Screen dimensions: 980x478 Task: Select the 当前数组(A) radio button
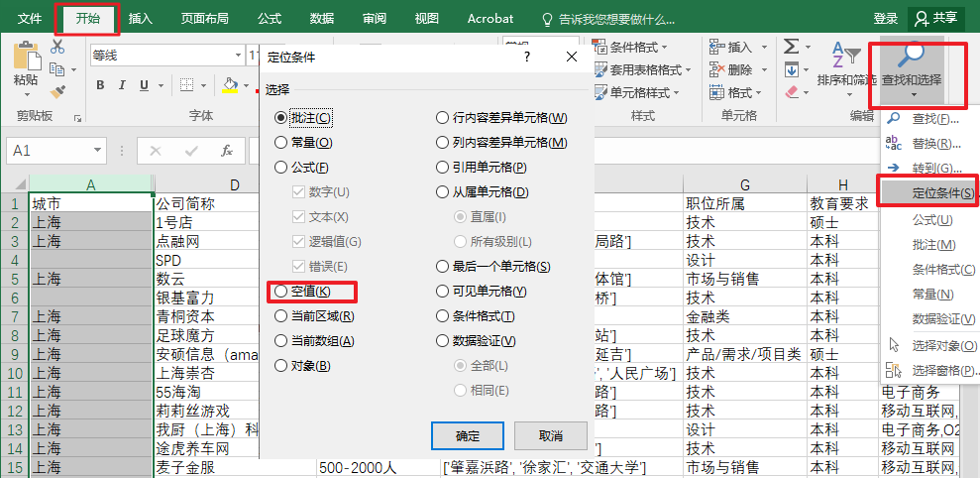tap(280, 341)
